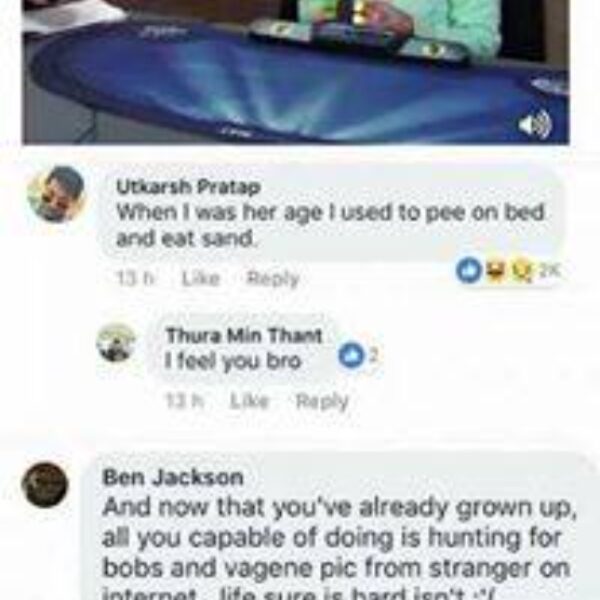Click the wow emoji reaction icon
The width and height of the screenshot is (600, 600).
click(522, 272)
